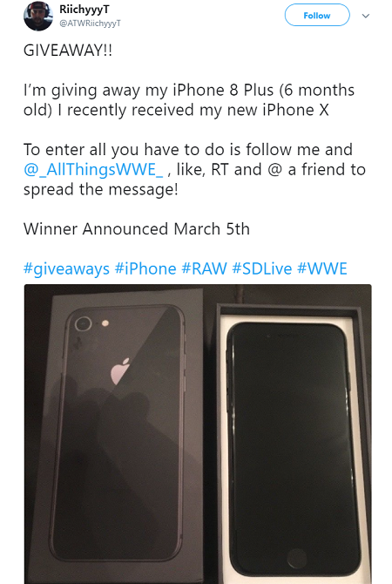
Task: Click the rear camera lens in the photo
Action: [83, 324]
